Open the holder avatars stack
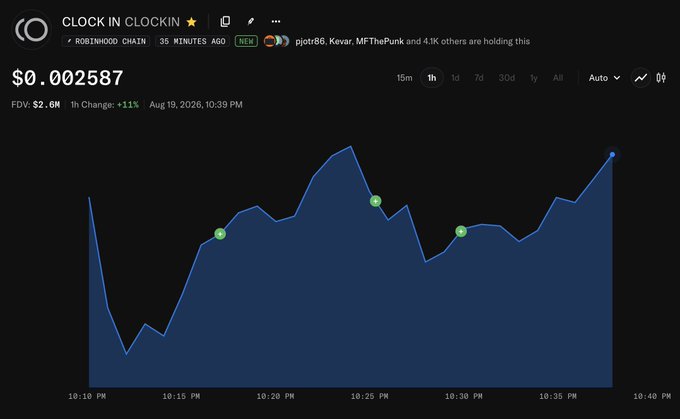This screenshot has height=419, width=680. [x=276, y=41]
